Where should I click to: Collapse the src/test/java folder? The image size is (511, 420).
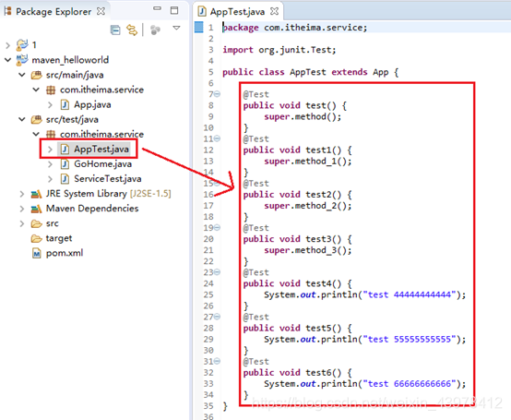[x=22, y=120]
